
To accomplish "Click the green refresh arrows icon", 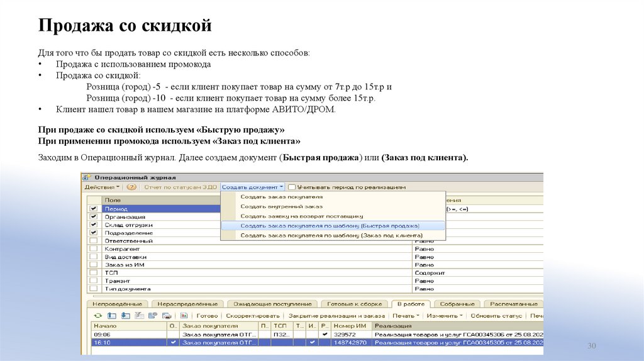I will (x=97, y=316).
